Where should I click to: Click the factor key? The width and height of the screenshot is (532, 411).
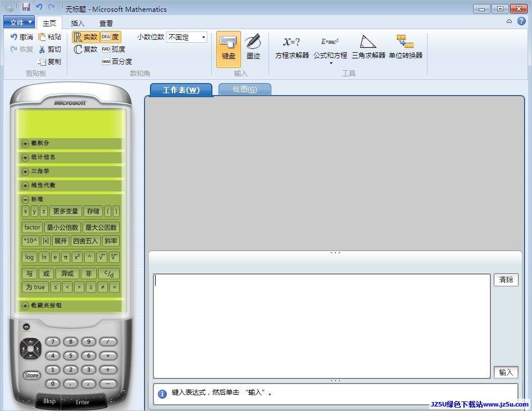coord(32,227)
